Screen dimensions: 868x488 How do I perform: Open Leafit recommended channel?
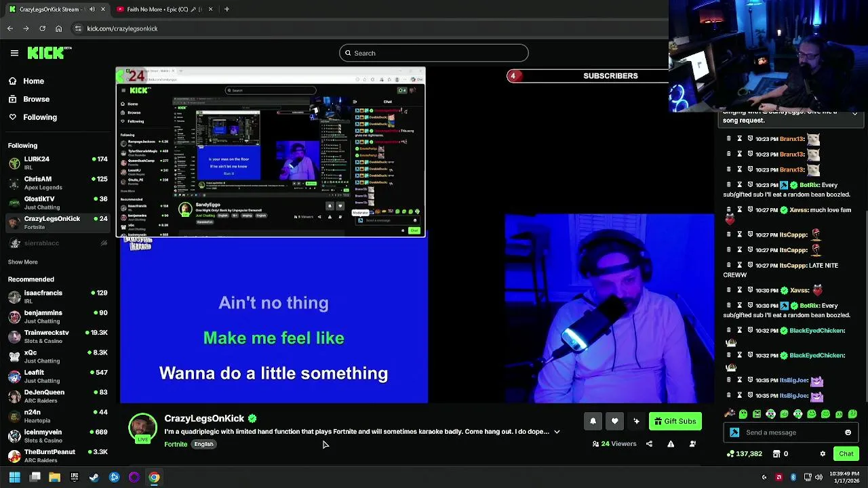[57, 376]
